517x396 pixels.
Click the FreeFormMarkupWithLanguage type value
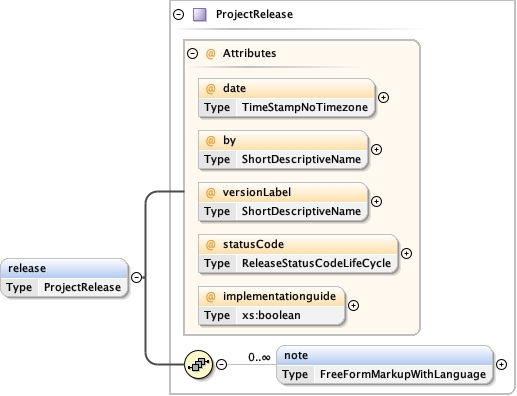click(403, 374)
